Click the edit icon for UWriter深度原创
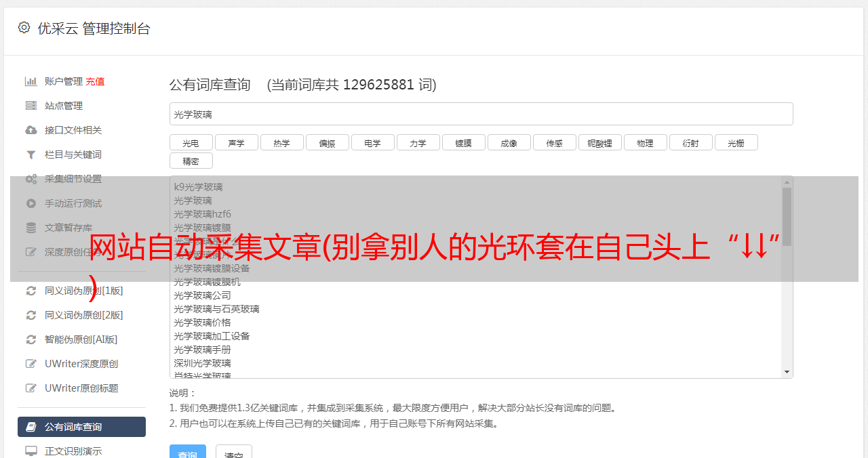 click(31, 364)
